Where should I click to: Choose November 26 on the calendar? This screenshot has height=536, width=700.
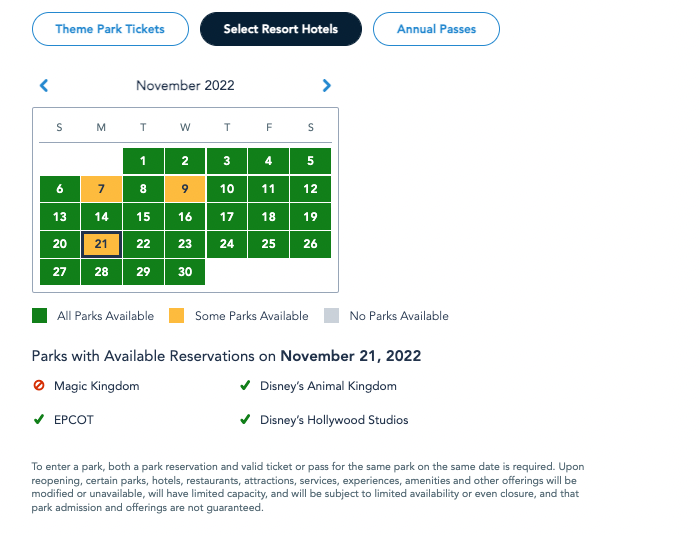click(311, 244)
